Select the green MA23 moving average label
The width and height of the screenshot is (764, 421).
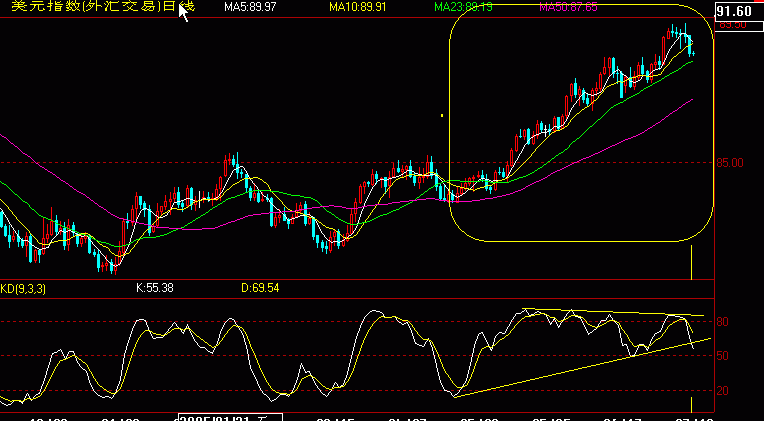[463, 7]
